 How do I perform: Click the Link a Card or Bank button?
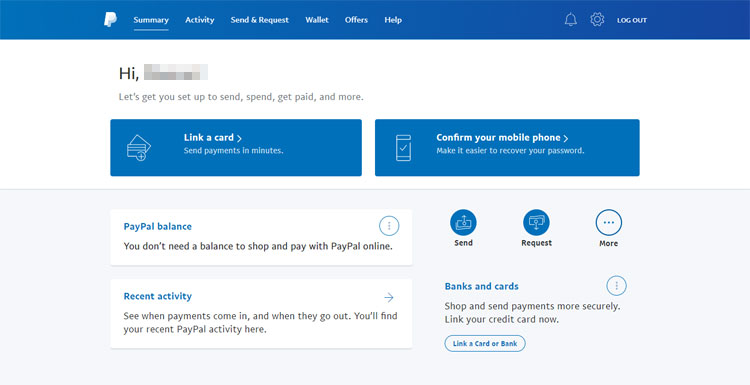[x=485, y=343]
